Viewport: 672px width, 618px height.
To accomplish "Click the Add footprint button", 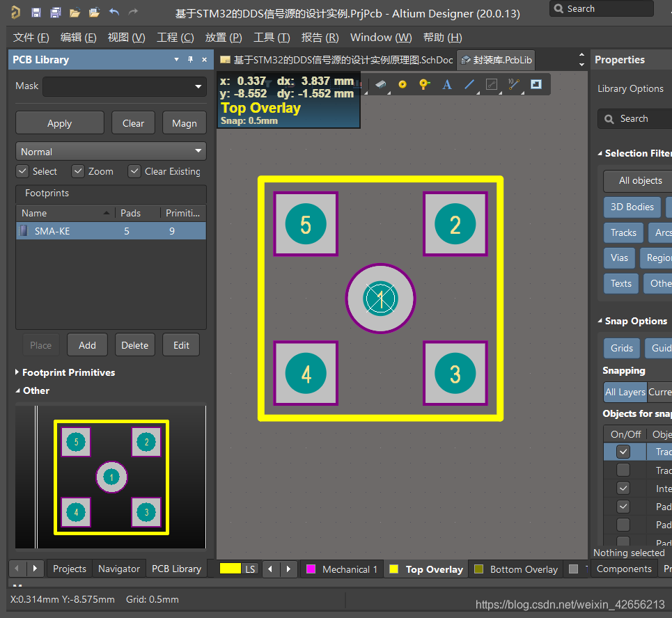I will point(88,345).
